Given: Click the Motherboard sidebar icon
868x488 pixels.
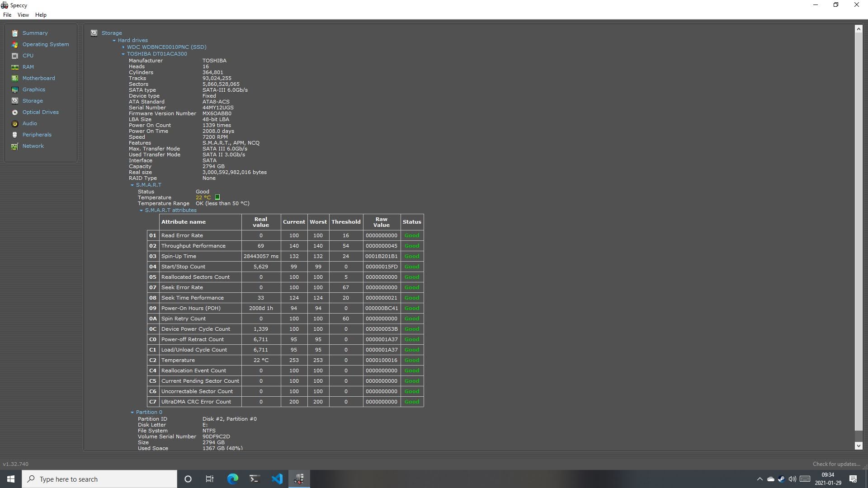Looking at the screenshot, I should (15, 78).
